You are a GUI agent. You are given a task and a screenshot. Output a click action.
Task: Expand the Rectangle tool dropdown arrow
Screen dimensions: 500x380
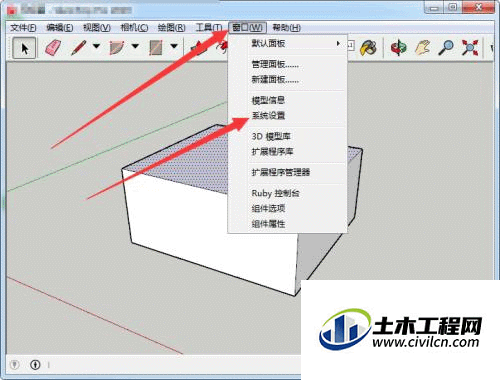click(x=174, y=46)
